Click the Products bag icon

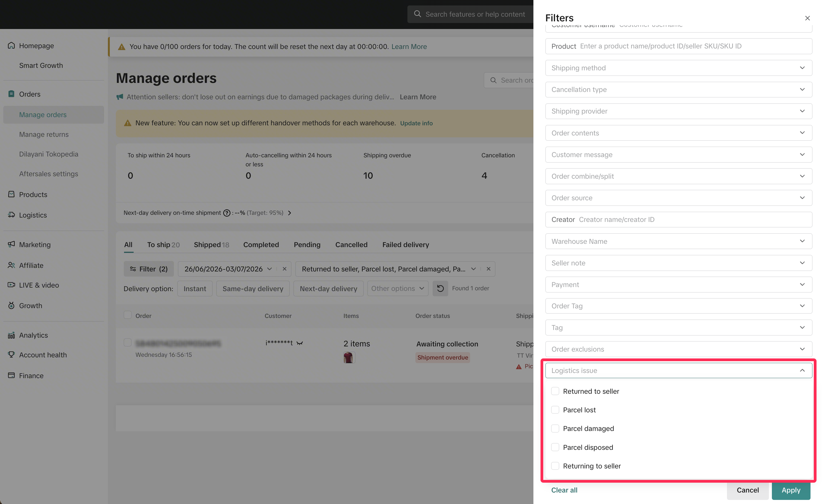11,194
